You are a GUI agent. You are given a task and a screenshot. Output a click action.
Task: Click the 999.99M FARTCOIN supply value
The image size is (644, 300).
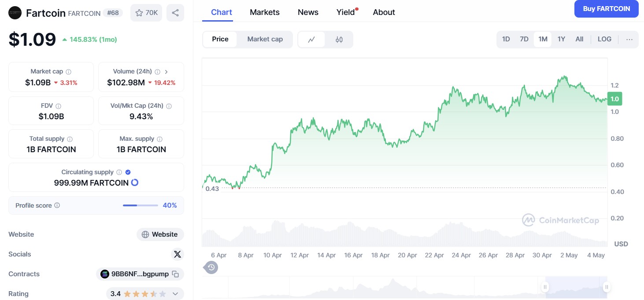click(91, 183)
